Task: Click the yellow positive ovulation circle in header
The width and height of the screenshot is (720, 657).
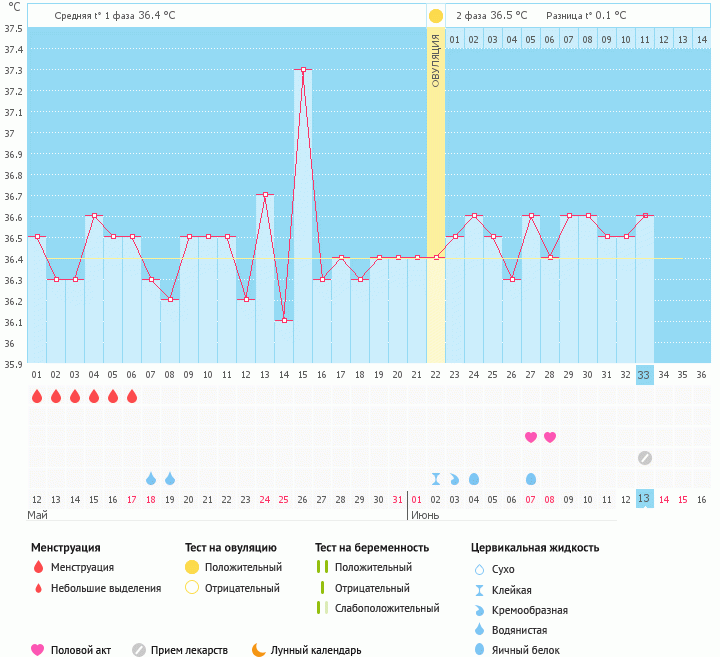Action: pos(436,16)
